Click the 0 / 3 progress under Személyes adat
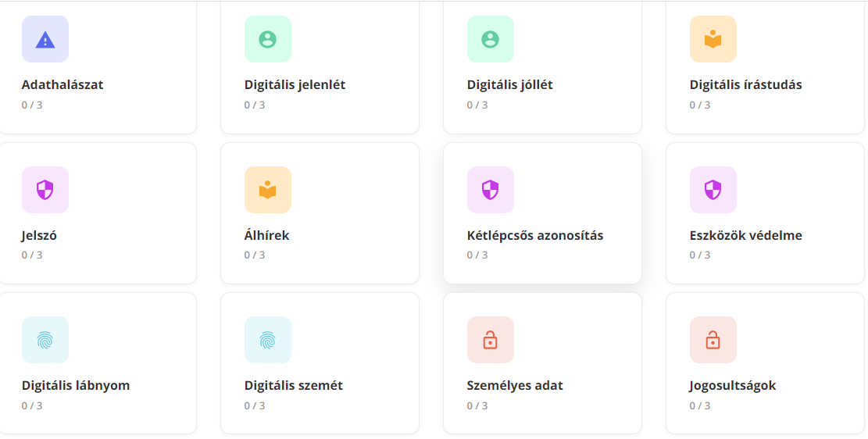Viewport: 868px width, 439px height. click(477, 405)
